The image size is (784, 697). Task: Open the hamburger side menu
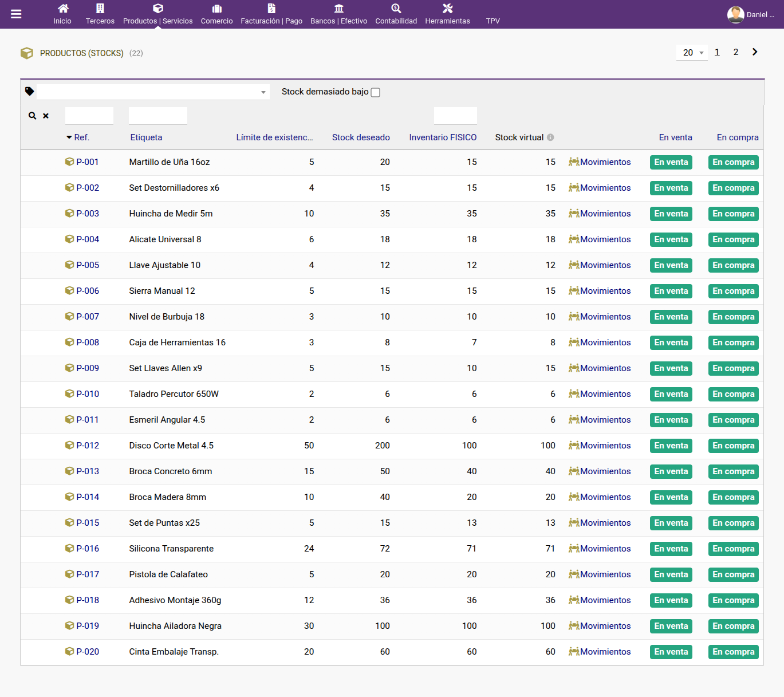[16, 14]
